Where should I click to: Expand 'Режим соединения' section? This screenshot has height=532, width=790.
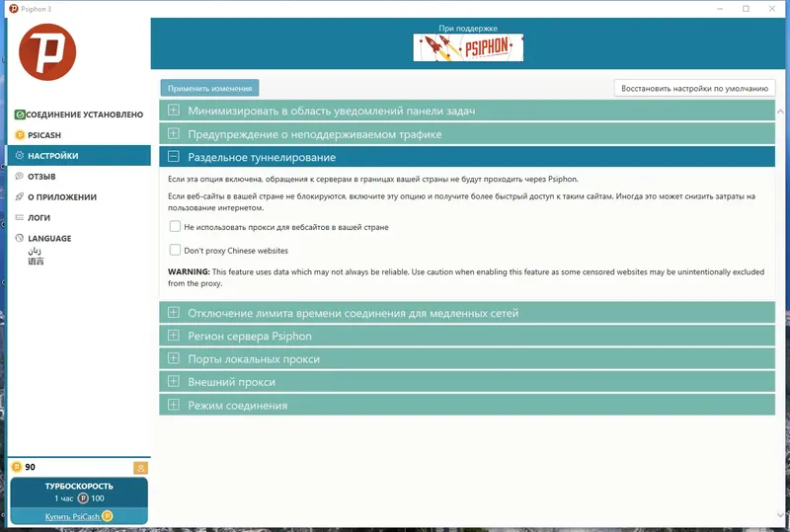point(466,405)
